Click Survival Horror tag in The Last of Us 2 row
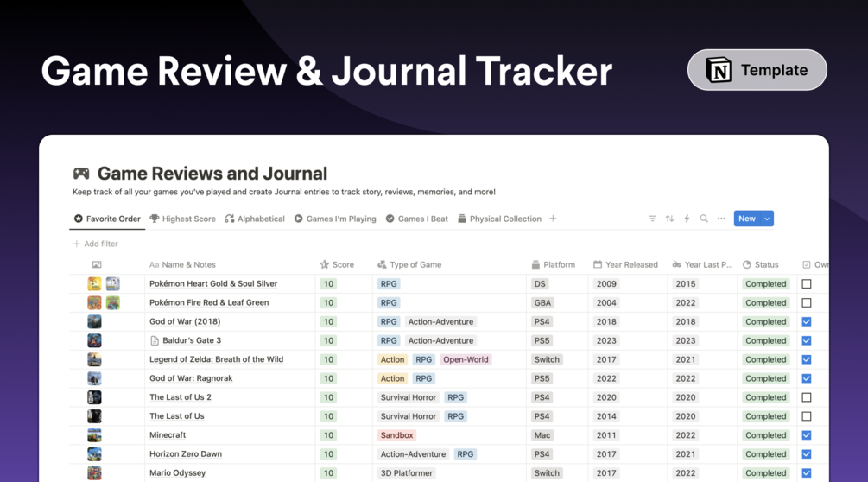Screen dimensions: 868x482 point(409,397)
